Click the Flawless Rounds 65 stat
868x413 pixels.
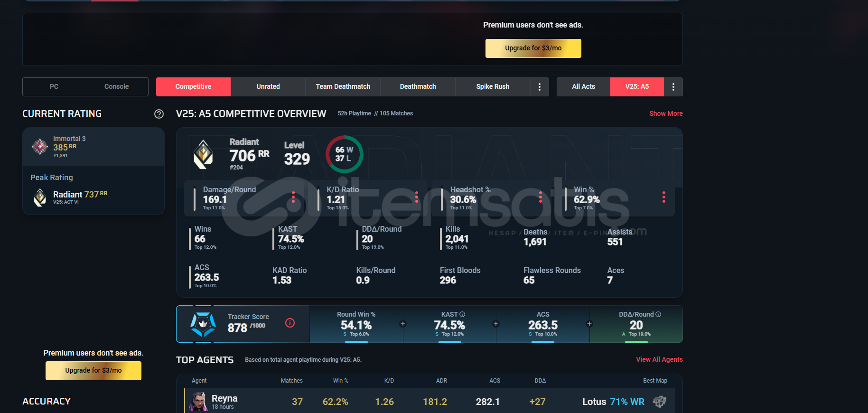pos(552,275)
